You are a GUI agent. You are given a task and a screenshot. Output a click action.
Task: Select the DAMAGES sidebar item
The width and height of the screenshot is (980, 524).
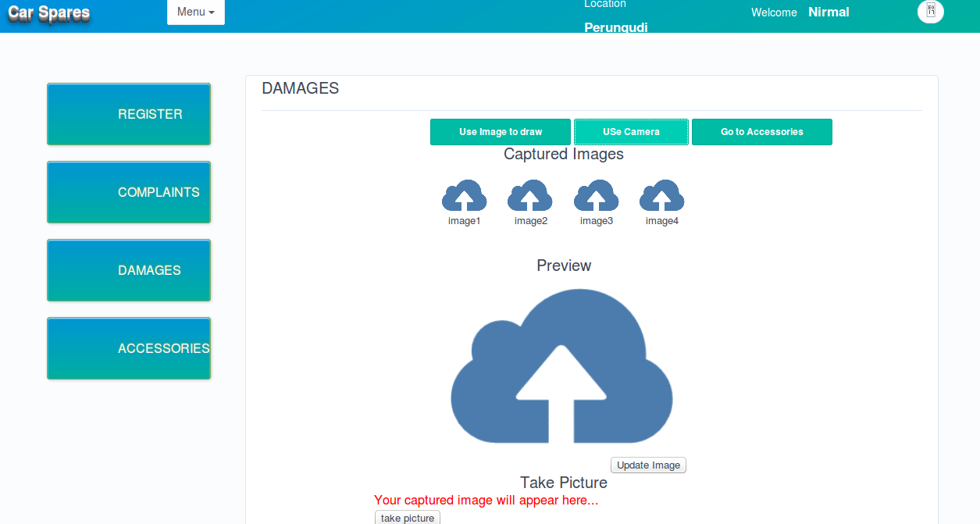coord(129,270)
